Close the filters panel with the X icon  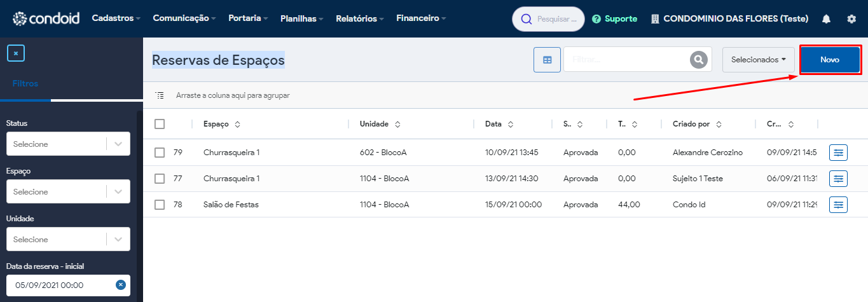[16, 53]
